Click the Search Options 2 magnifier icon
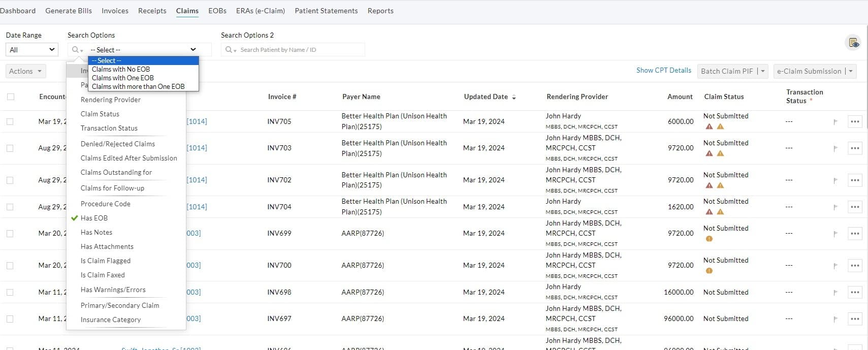Screen dimensions: 868x350 (230, 50)
